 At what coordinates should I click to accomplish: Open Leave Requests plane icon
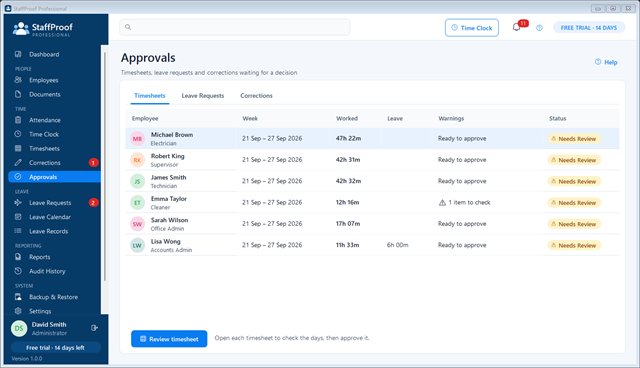click(18, 203)
